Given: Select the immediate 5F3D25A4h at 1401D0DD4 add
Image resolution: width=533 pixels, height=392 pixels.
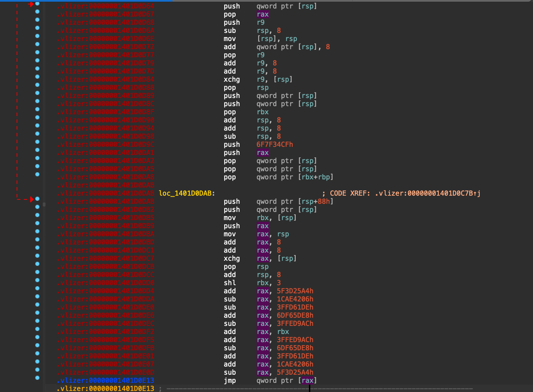Looking at the screenshot, I should point(295,291).
